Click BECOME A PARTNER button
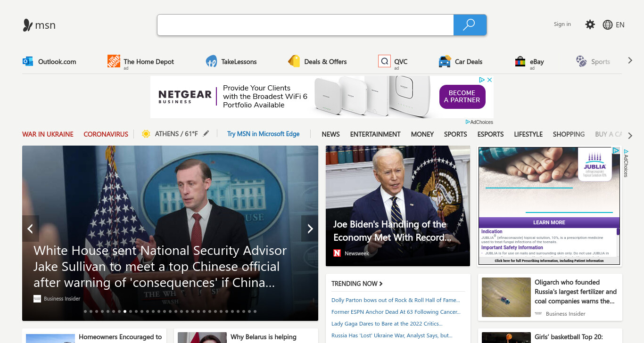644x343 pixels. [462, 97]
